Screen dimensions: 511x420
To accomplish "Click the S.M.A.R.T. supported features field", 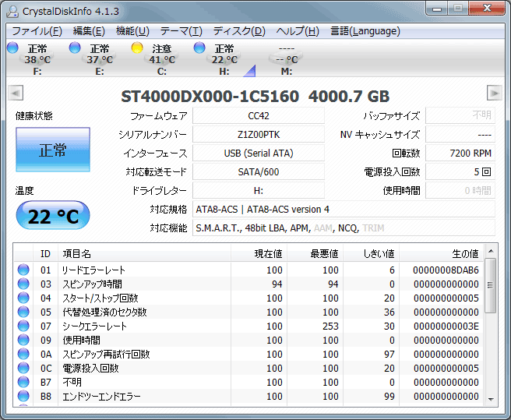I will pos(344,228).
